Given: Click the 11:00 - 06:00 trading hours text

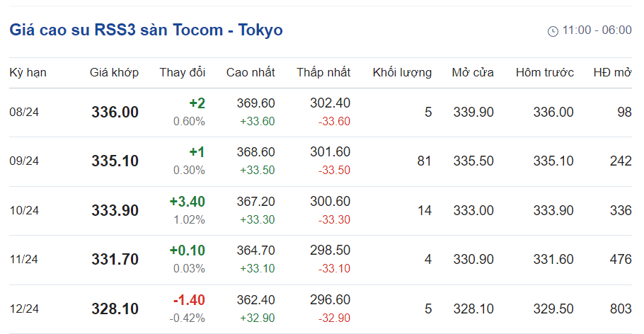Looking at the screenshot, I should (597, 30).
